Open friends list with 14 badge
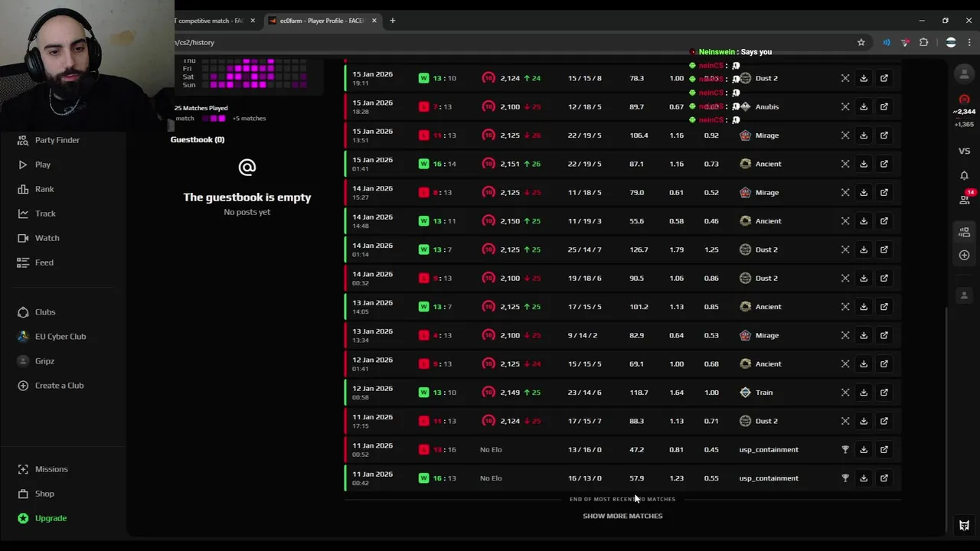Image resolution: width=980 pixels, height=551 pixels. click(x=965, y=198)
